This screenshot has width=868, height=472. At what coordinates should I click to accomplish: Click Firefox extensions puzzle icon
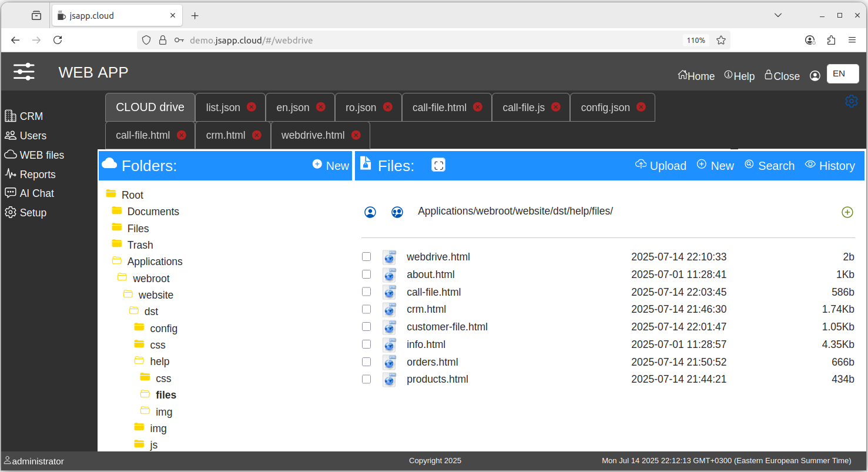click(831, 40)
